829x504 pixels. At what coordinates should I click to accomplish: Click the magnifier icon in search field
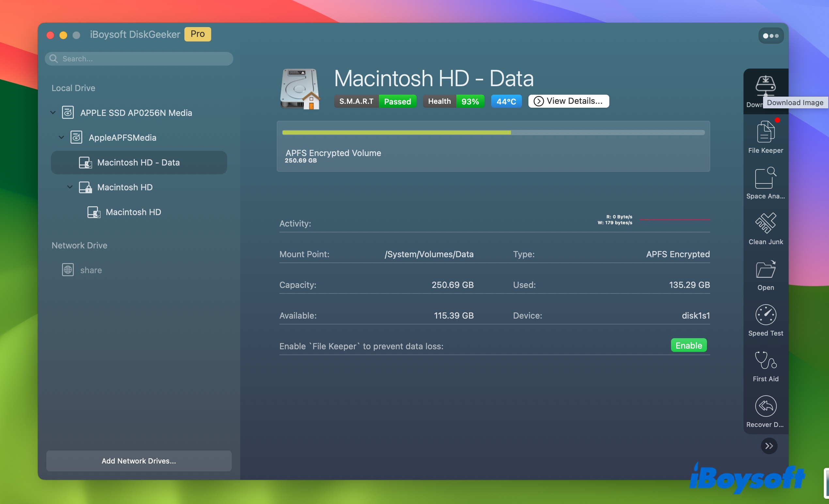tap(54, 58)
